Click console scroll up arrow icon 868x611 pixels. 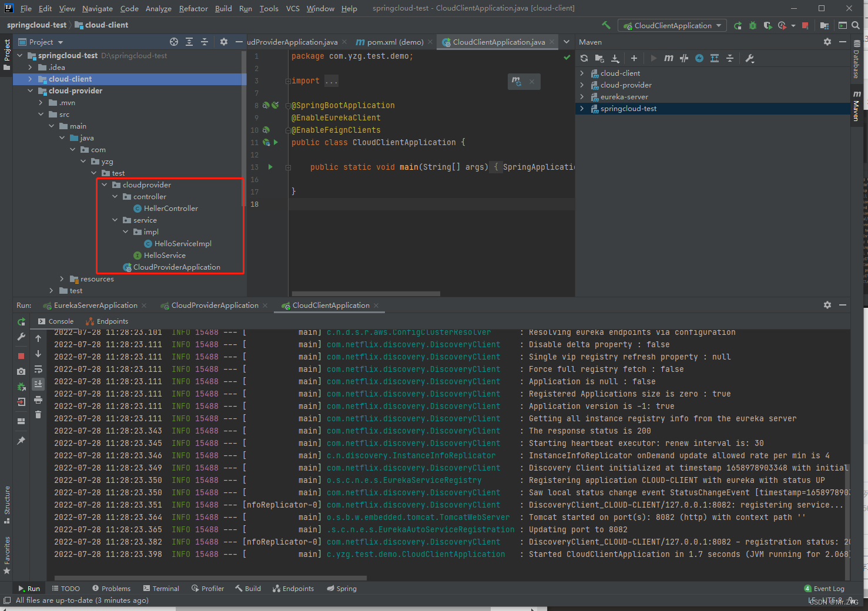pyautogui.click(x=38, y=338)
